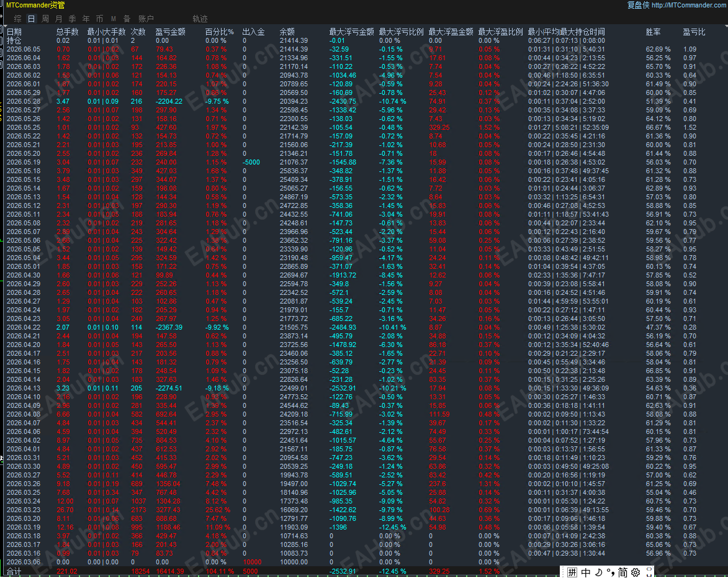Toggle the half-moon width icon in IME bar
This screenshot has width=728, height=578.
click(598, 572)
